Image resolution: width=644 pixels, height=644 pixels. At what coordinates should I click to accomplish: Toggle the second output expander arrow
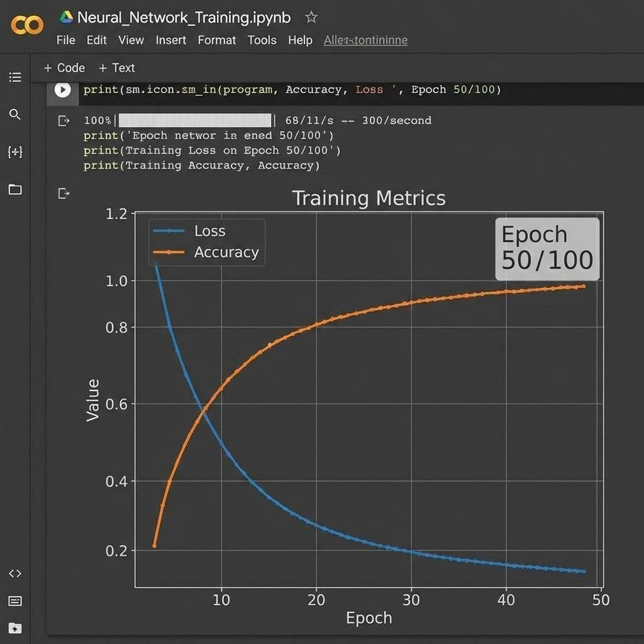click(64, 193)
